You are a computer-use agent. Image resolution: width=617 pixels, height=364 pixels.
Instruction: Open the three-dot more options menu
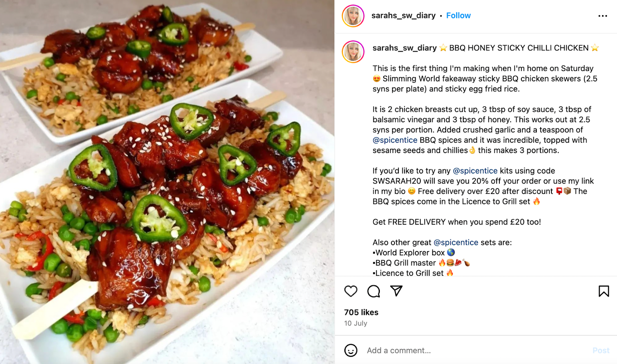click(x=603, y=16)
